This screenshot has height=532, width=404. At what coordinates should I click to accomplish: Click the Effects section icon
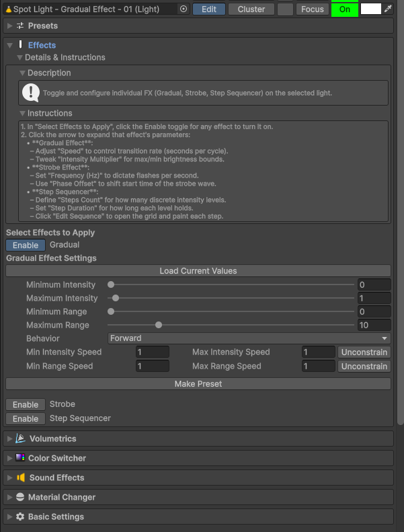coord(20,44)
